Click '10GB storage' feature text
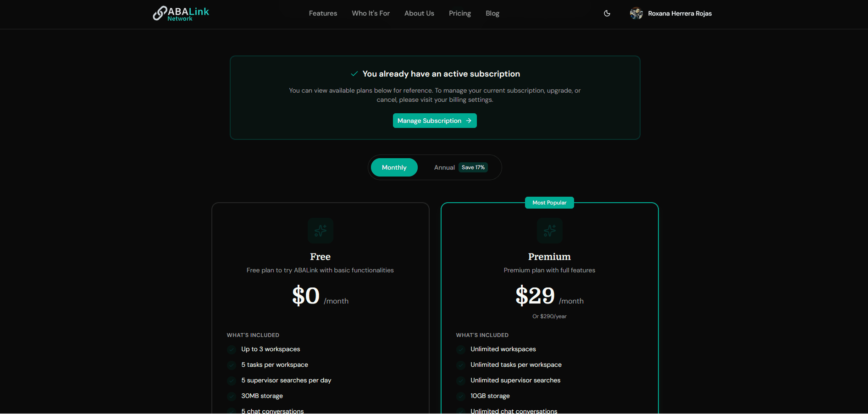 (490, 396)
